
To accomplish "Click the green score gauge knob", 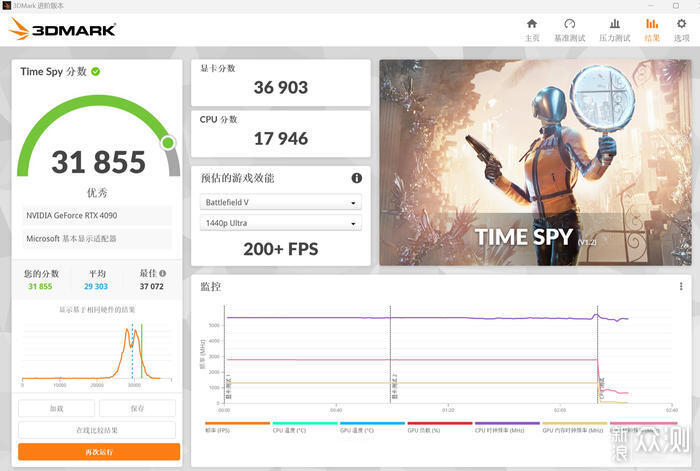I will coord(168,143).
